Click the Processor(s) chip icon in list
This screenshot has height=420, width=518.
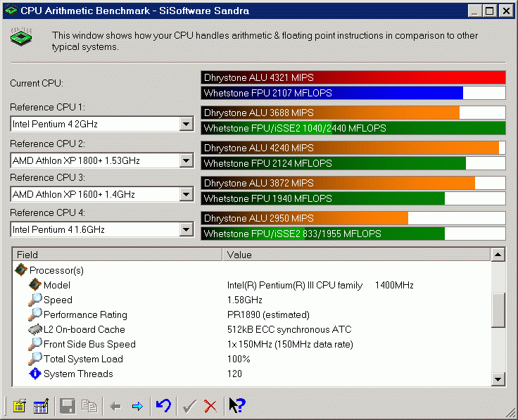[x=21, y=269]
